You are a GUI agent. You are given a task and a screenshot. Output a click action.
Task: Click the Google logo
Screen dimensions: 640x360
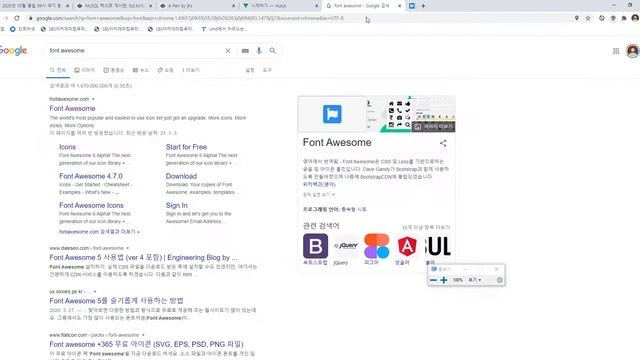(13, 51)
